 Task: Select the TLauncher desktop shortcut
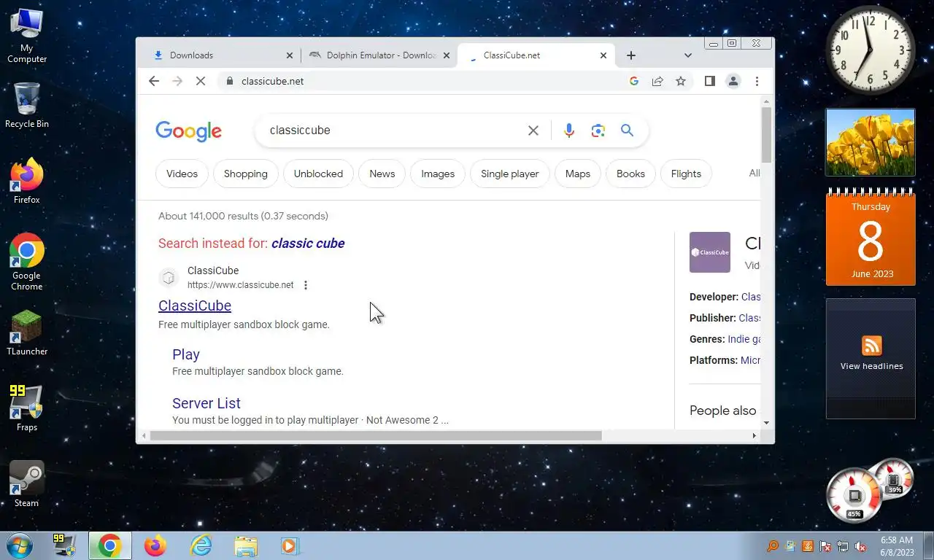pyautogui.click(x=27, y=332)
